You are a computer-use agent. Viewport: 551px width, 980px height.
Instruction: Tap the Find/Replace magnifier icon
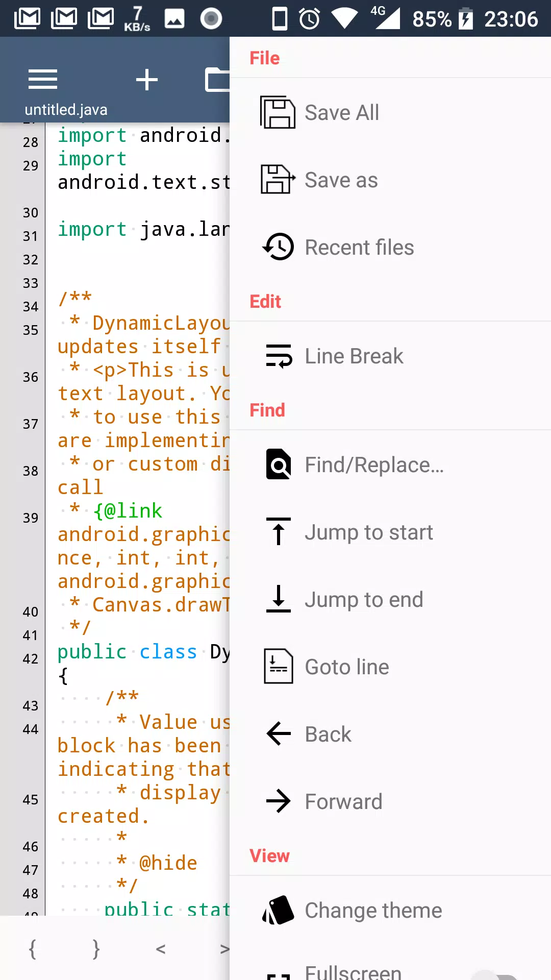pyautogui.click(x=279, y=464)
